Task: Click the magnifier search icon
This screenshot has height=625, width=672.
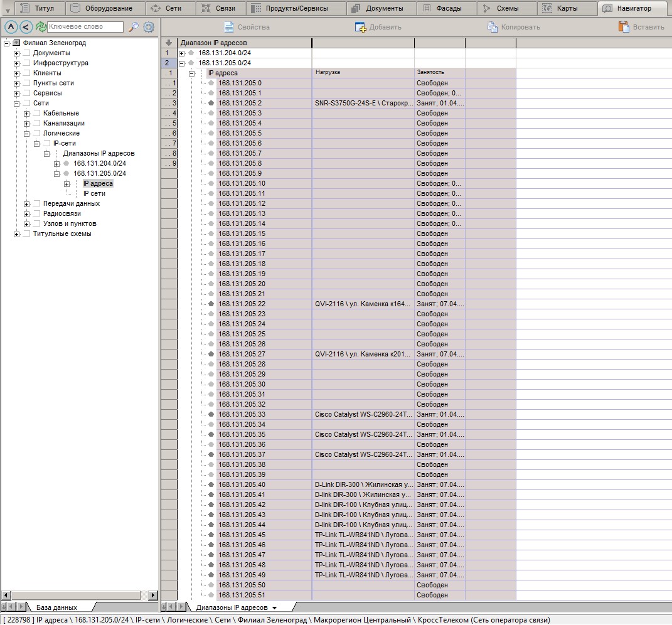Action: 134,27
